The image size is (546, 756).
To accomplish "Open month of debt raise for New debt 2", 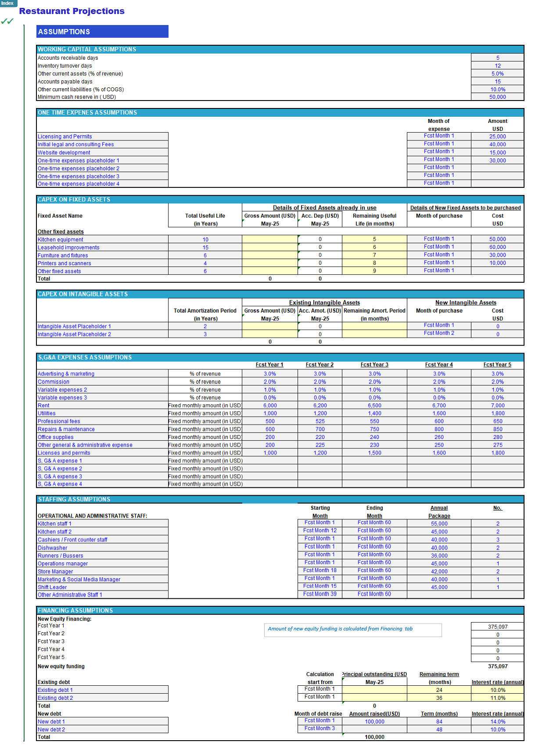I will click(x=320, y=729).
